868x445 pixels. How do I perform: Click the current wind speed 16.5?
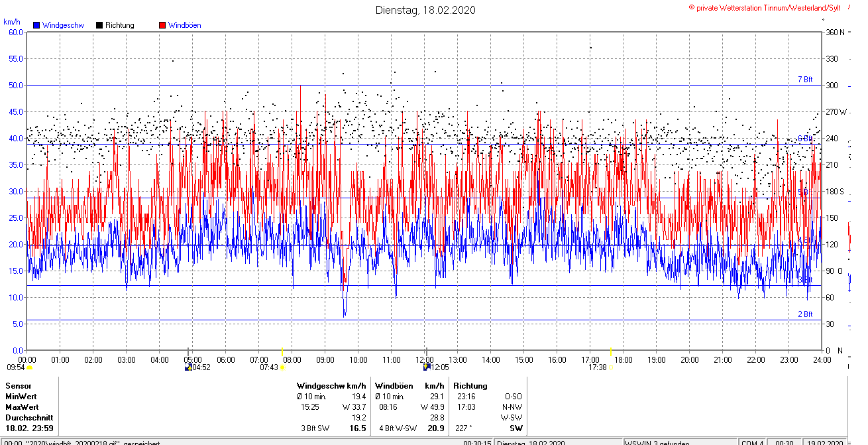coord(358,428)
